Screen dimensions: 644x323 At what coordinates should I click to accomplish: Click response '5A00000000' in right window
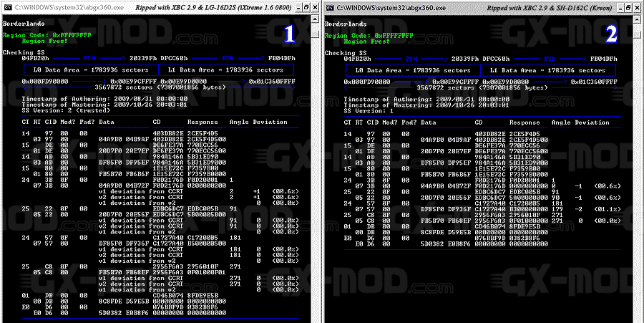pyautogui.click(x=529, y=197)
